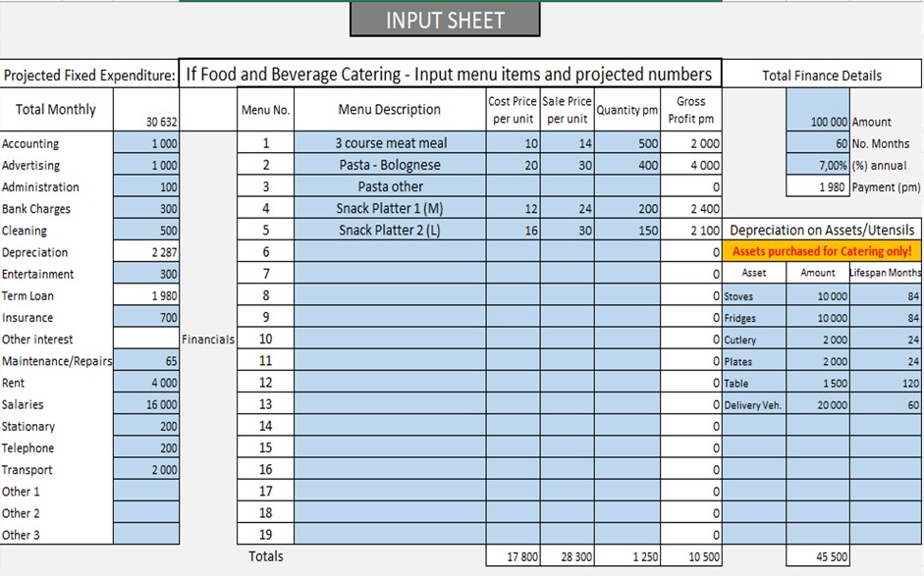Click the Cutlery lifespan value 24

point(885,340)
